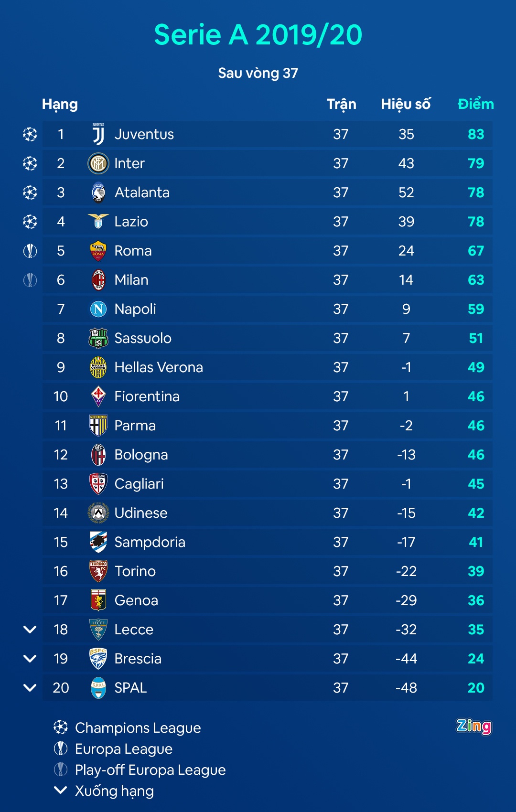This screenshot has width=516, height=812.
Task: Click the Inter club logo
Action: (x=98, y=163)
